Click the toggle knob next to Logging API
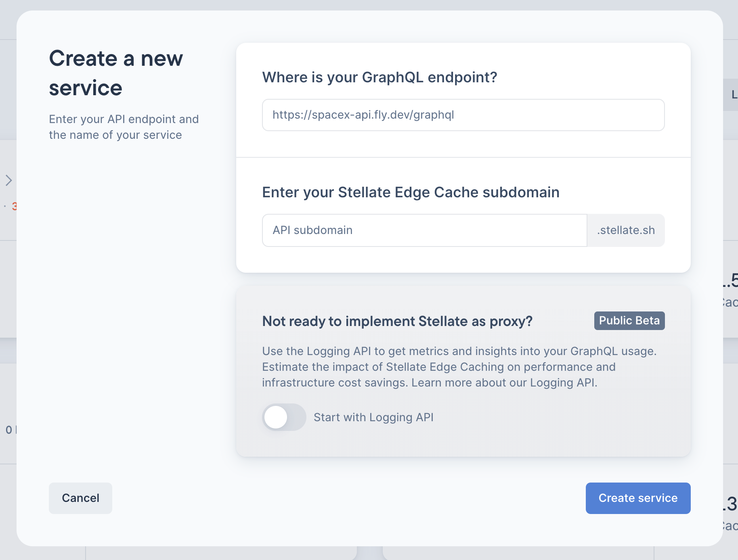Screen dimensions: 738x560 [276, 417]
